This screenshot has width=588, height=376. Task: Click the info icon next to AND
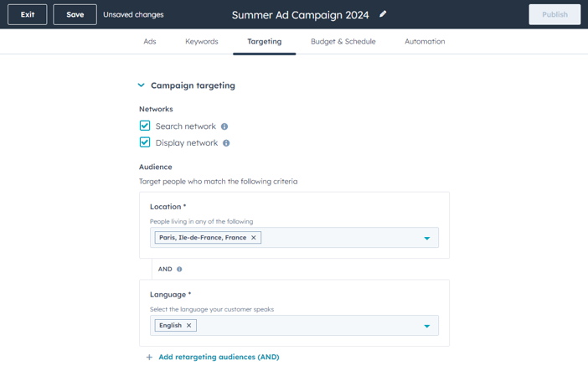click(179, 270)
